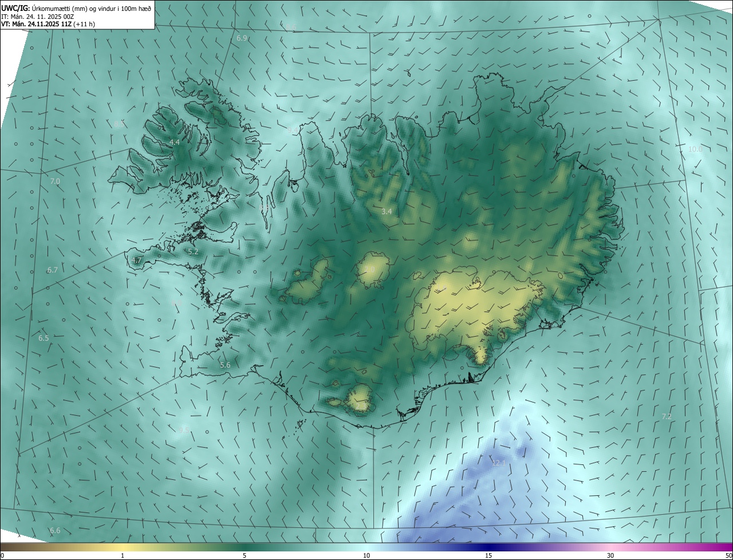Click the 7.2 value label
The height and width of the screenshot is (560, 733).
click(667, 416)
